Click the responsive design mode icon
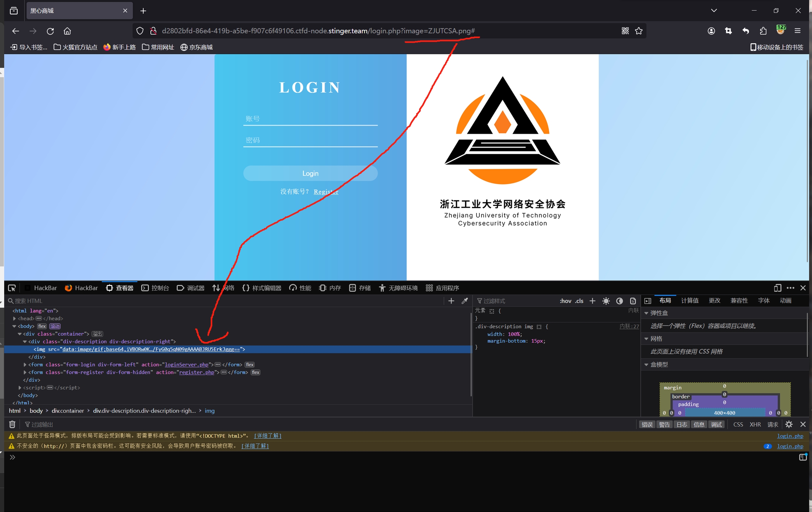 (777, 288)
